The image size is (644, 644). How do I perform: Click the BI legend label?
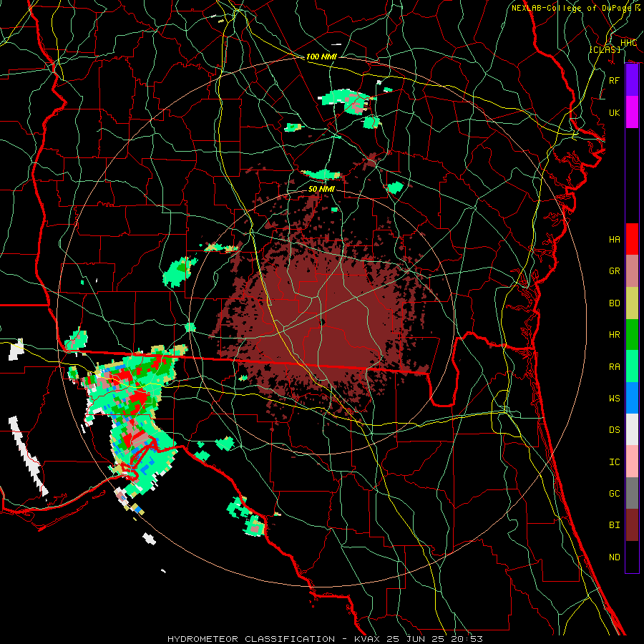[x=615, y=525]
